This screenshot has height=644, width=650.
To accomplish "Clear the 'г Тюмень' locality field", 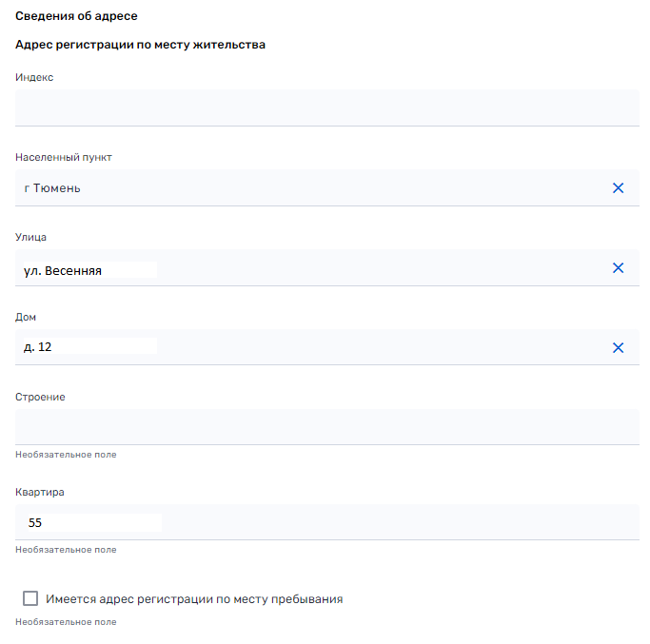I will pyautogui.click(x=618, y=188).
